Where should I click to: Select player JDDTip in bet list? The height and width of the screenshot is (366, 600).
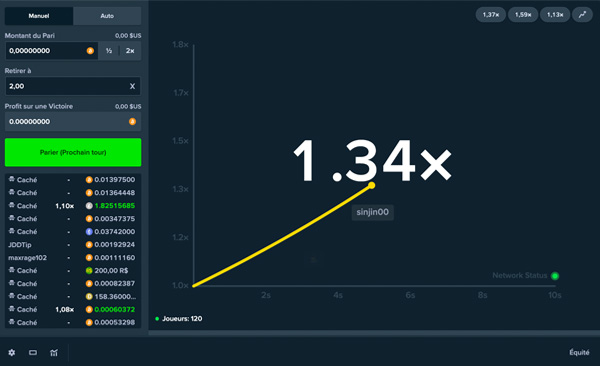20,245
